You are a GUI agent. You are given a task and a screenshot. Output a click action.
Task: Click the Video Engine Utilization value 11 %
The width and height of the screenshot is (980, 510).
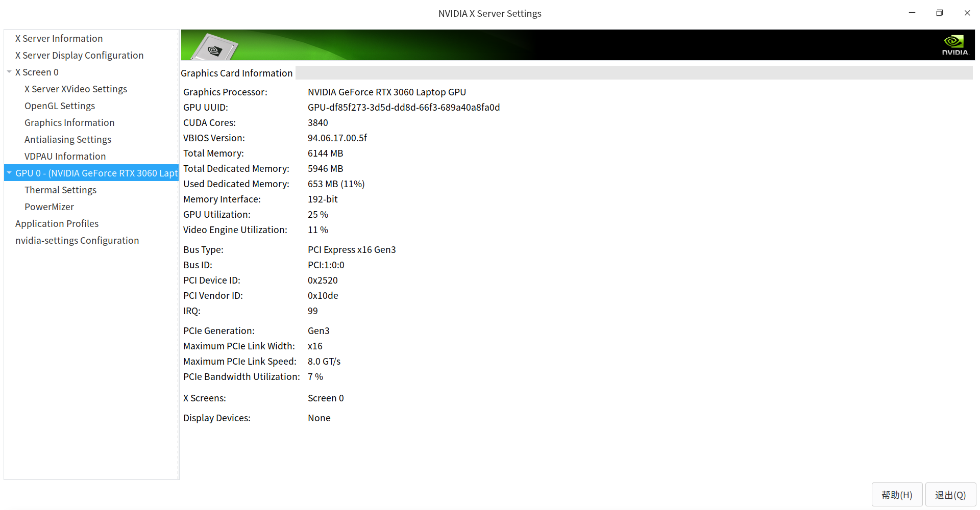pyautogui.click(x=318, y=230)
